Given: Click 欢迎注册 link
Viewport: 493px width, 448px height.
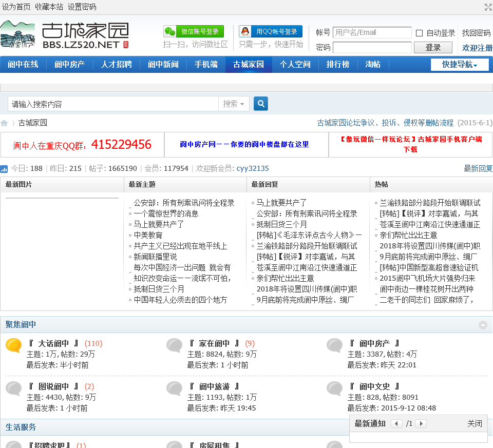Looking at the screenshot, I should click(477, 48).
